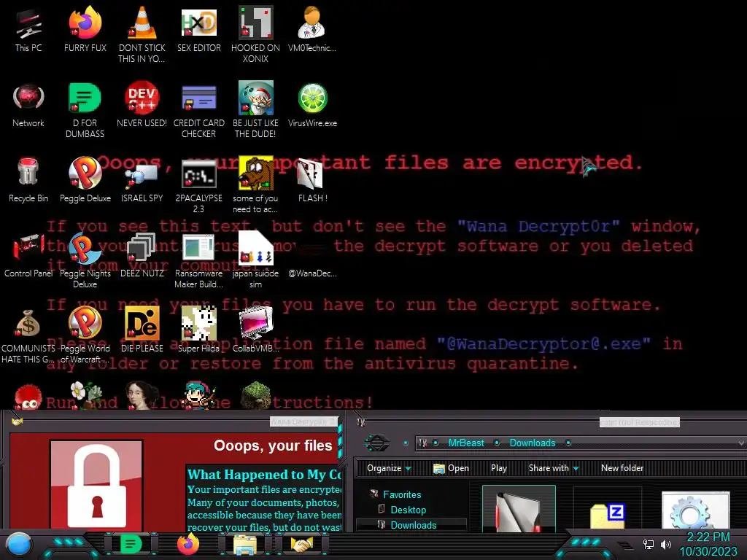Viewport: 747px width, 560px height.
Task: Select the Peggle World of Warcraft icon
Action: point(85,335)
